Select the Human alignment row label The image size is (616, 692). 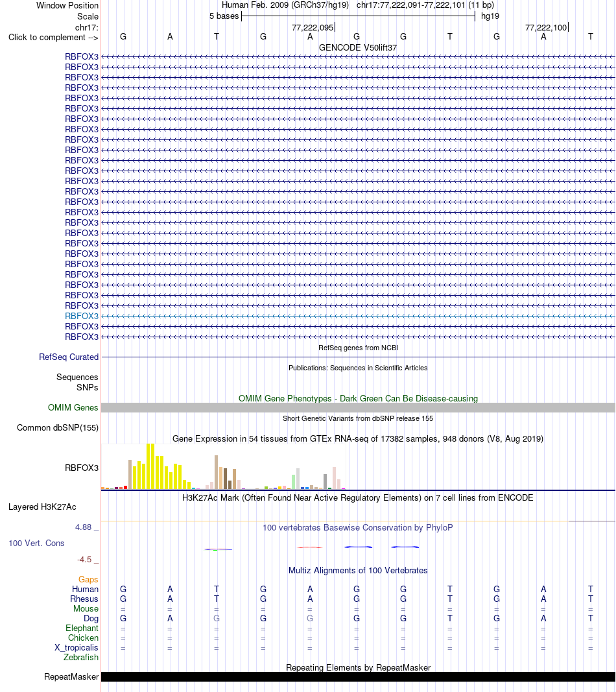85,589
